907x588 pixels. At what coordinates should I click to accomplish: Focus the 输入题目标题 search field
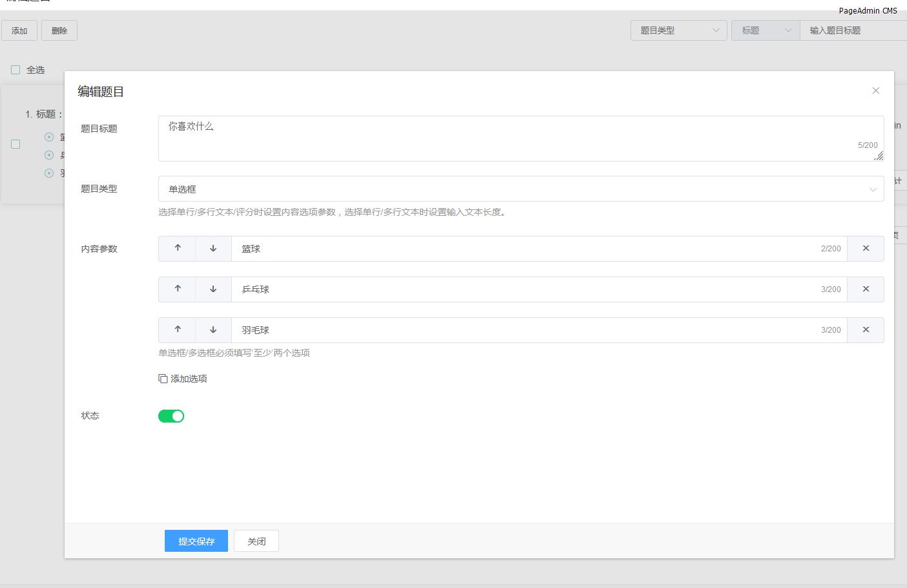click(853, 30)
